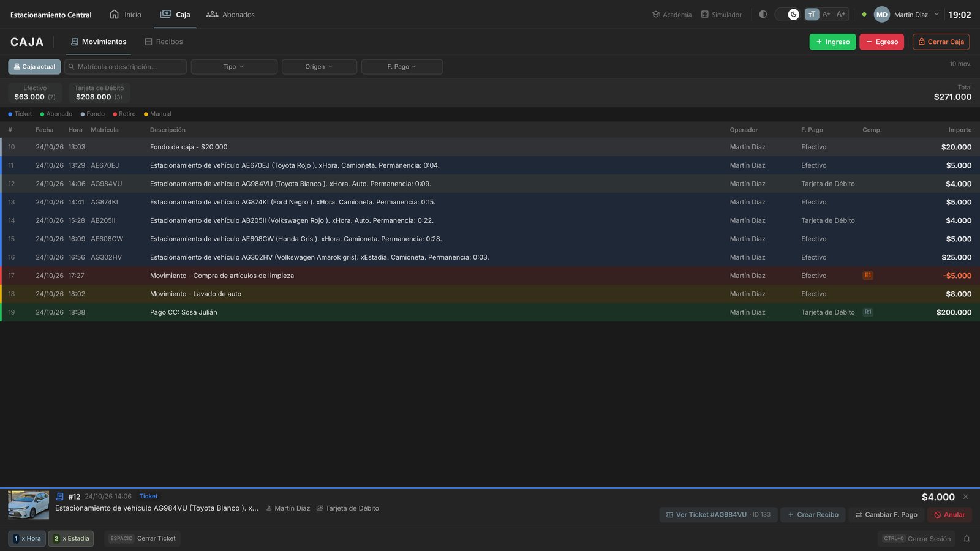Open the Academia graduation cap link
Image resolution: width=980 pixels, height=551 pixels.
pyautogui.click(x=672, y=14)
